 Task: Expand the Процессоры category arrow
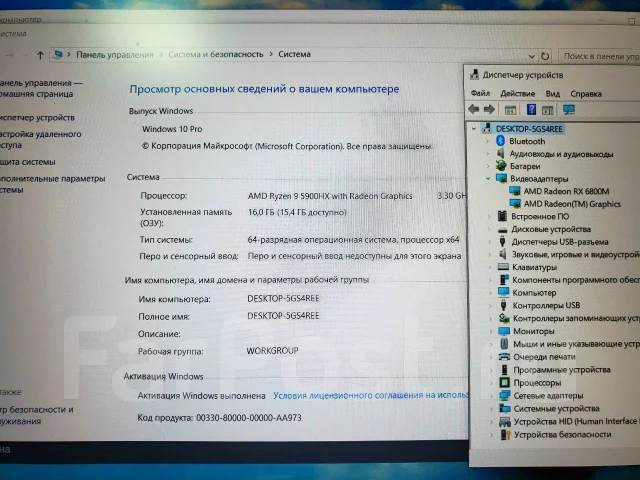[x=492, y=383]
